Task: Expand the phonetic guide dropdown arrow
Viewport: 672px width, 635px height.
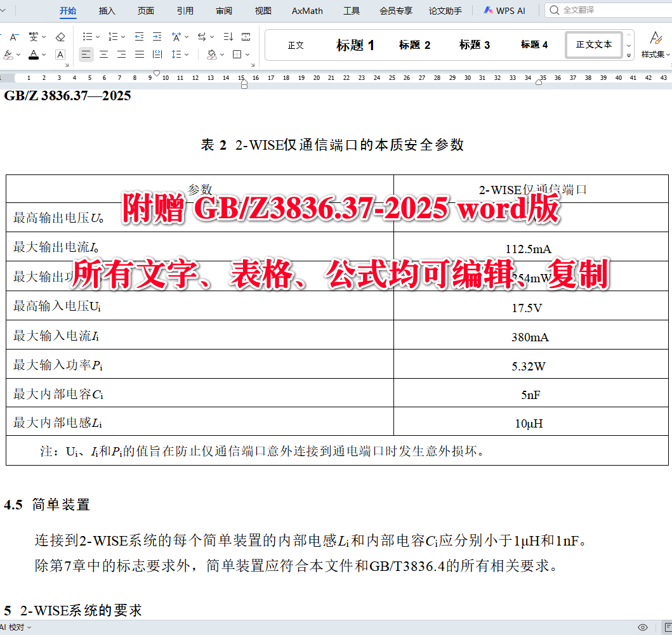Action: click(x=44, y=37)
